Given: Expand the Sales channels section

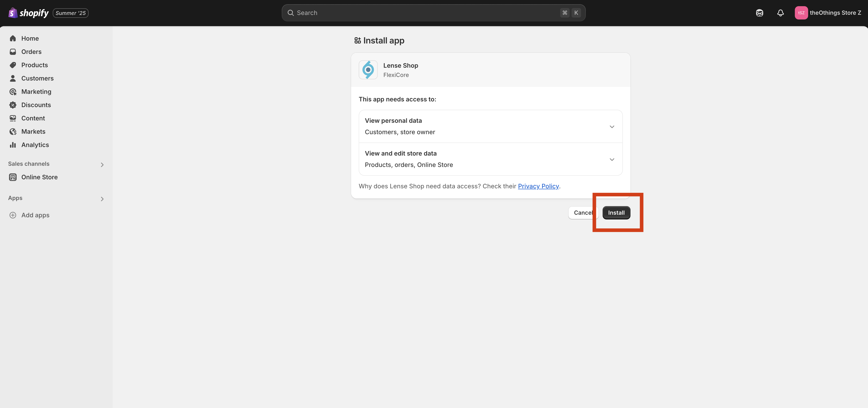Looking at the screenshot, I should coord(102,164).
